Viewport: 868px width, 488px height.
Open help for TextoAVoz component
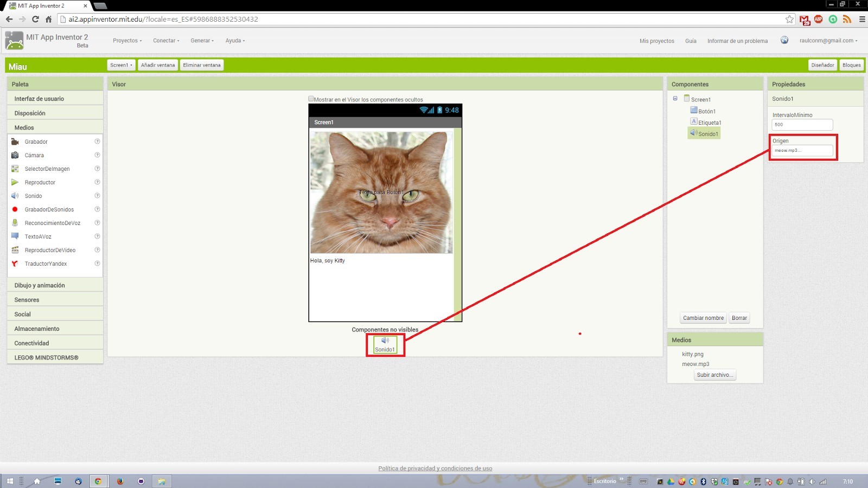[x=97, y=236]
